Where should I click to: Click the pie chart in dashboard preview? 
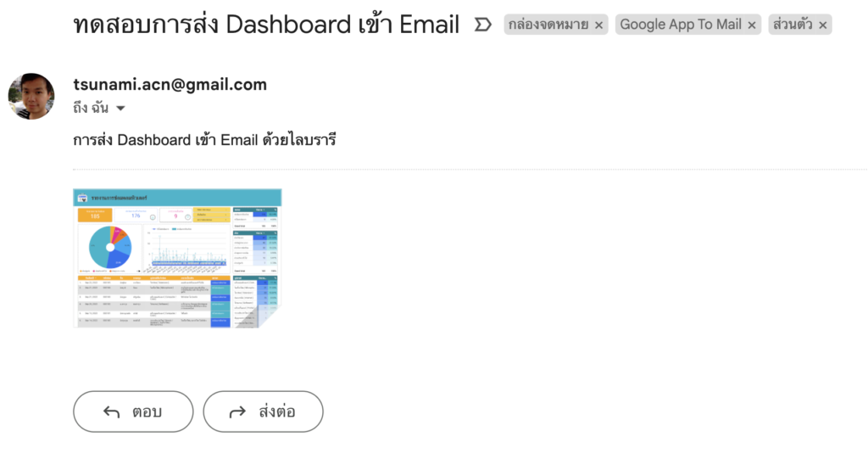pyautogui.click(x=110, y=247)
